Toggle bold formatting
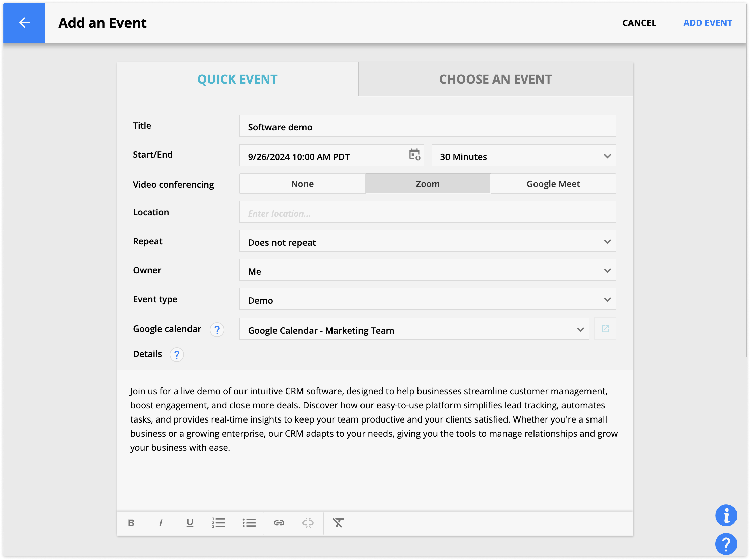Screen dimensions: 750x560 (131, 523)
